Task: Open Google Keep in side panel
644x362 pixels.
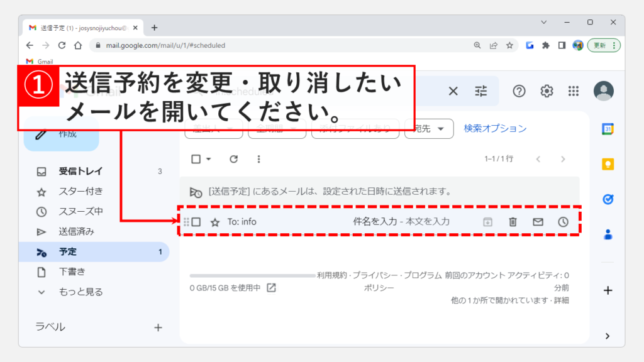Action: pos(608,164)
